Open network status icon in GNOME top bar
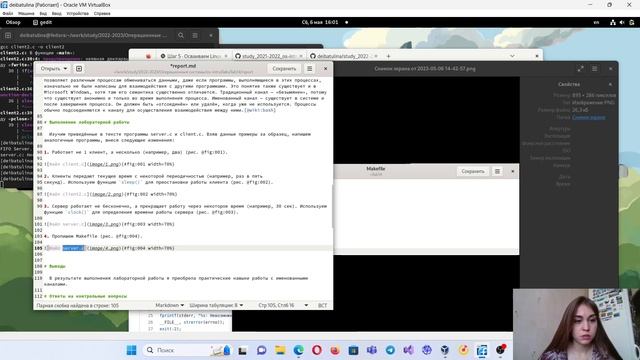Image resolution: width=640 pixels, height=360 pixels. click(x=613, y=22)
